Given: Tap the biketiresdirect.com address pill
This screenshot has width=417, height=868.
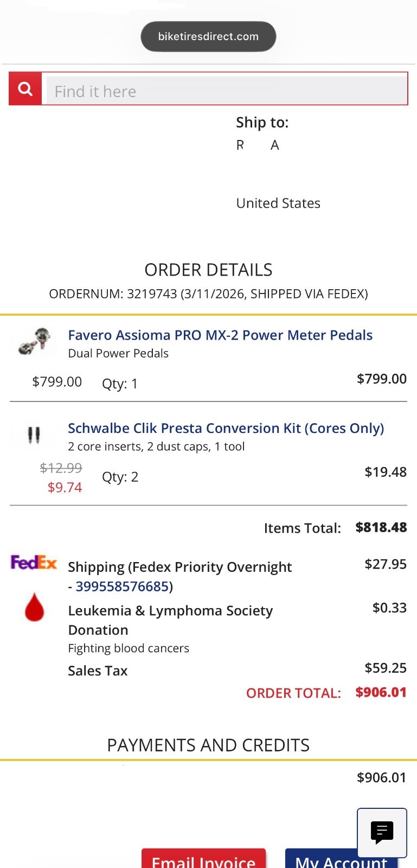Looking at the screenshot, I should tap(208, 37).
